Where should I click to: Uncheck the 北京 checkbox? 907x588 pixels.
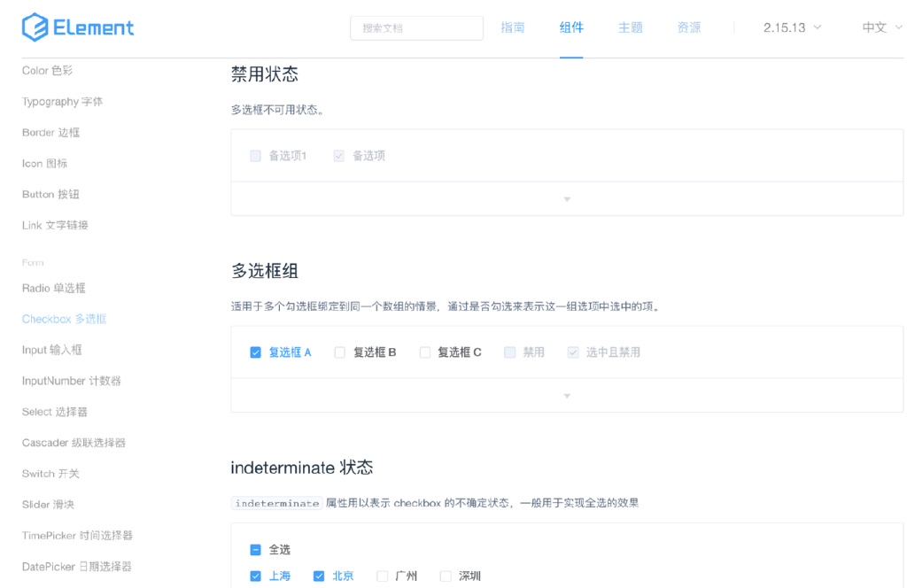coord(319,576)
